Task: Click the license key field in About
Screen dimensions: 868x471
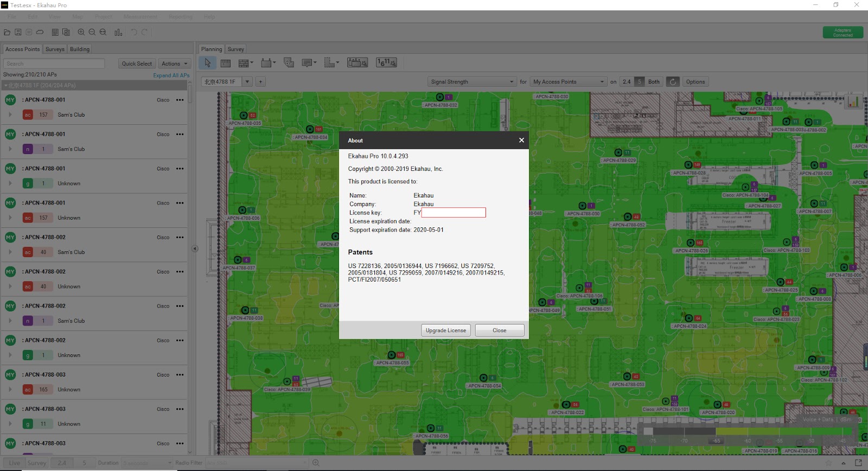Action: pos(454,213)
